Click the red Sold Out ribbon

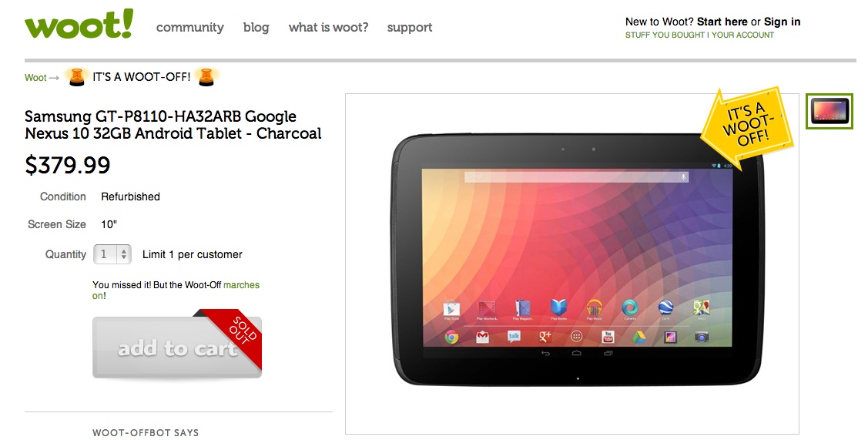[x=235, y=336]
